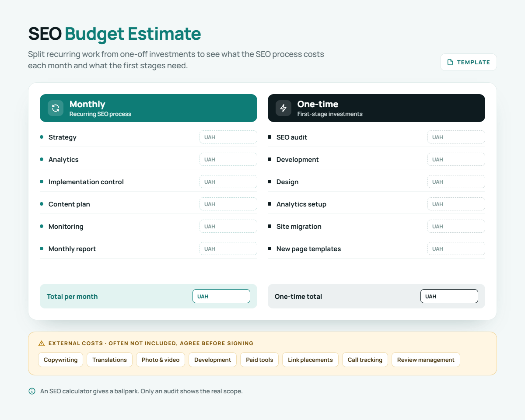Viewport: 525px width, 420px height.
Task: Click the Design label
Action: pos(287,182)
